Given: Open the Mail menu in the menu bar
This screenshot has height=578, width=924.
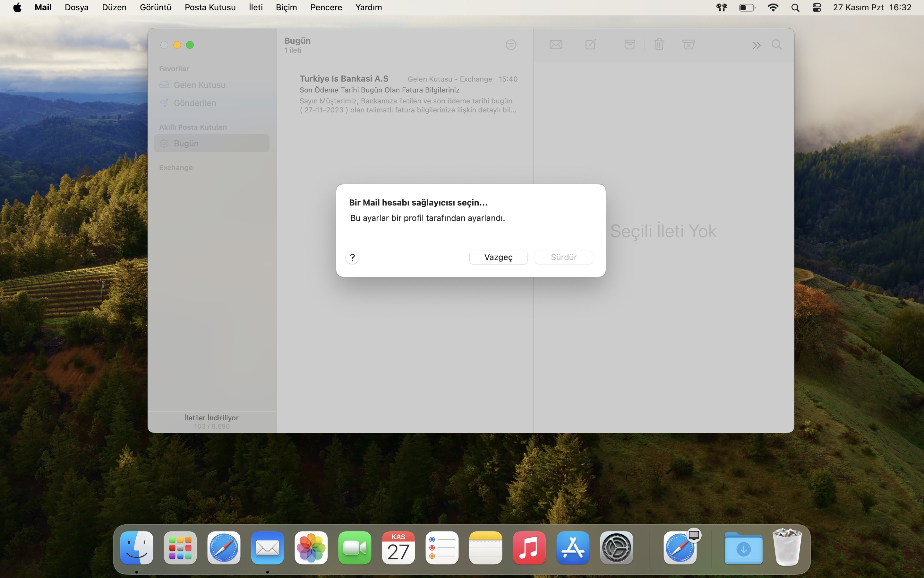Looking at the screenshot, I should tap(43, 7).
